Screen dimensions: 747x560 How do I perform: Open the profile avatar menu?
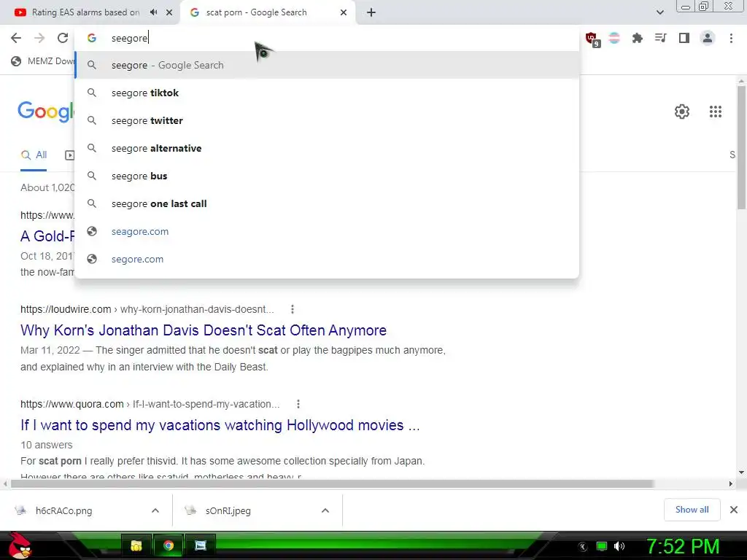tap(708, 38)
